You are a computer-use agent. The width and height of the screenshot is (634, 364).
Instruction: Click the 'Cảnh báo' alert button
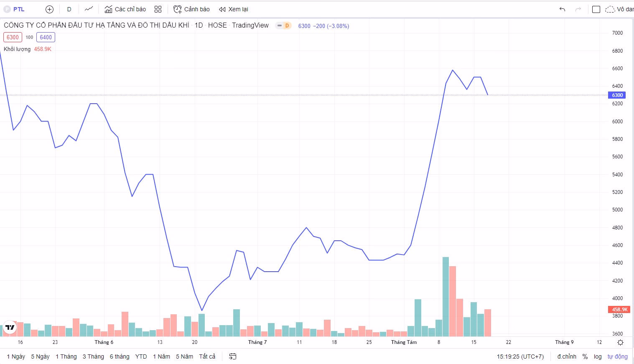tap(192, 9)
